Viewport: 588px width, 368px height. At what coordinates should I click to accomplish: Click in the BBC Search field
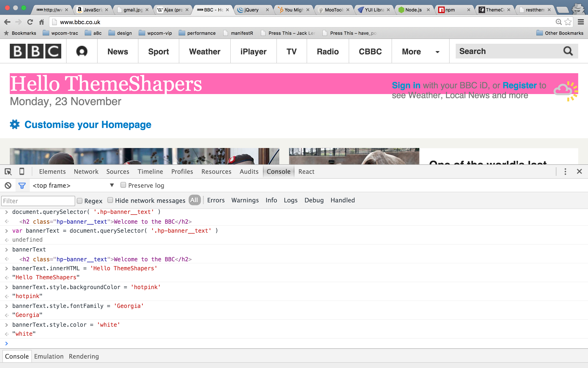coord(509,51)
